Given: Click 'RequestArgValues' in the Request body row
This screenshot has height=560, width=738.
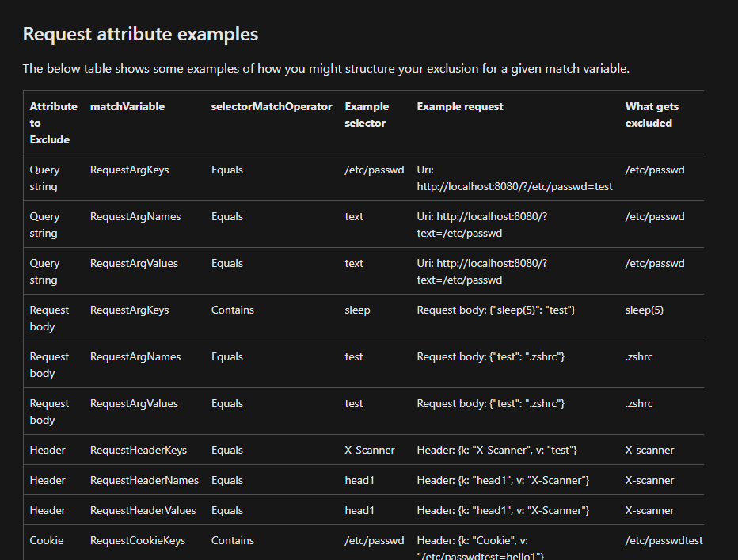Looking at the screenshot, I should (x=134, y=402).
